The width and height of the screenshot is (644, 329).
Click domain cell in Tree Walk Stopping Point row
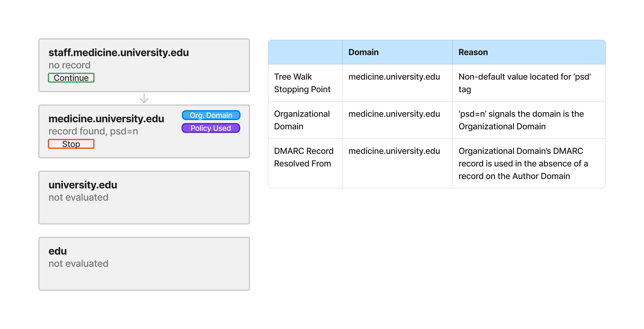(397, 83)
